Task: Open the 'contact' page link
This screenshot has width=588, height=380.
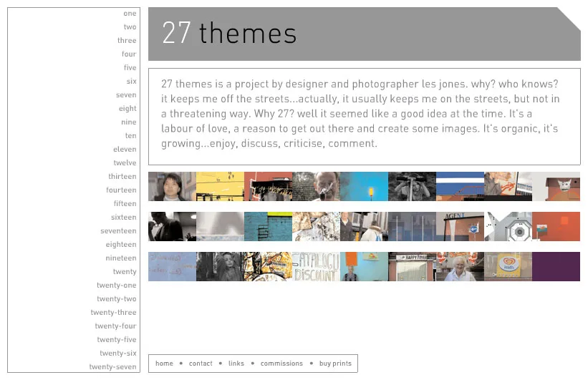Action: [201, 364]
